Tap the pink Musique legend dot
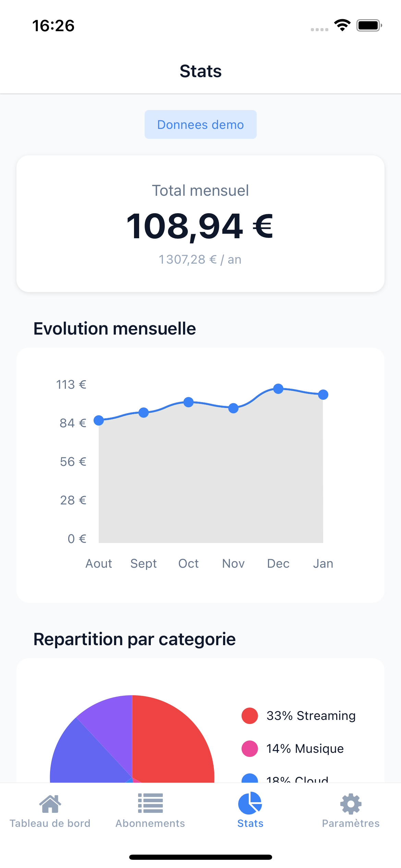The width and height of the screenshot is (401, 868). pyautogui.click(x=250, y=748)
